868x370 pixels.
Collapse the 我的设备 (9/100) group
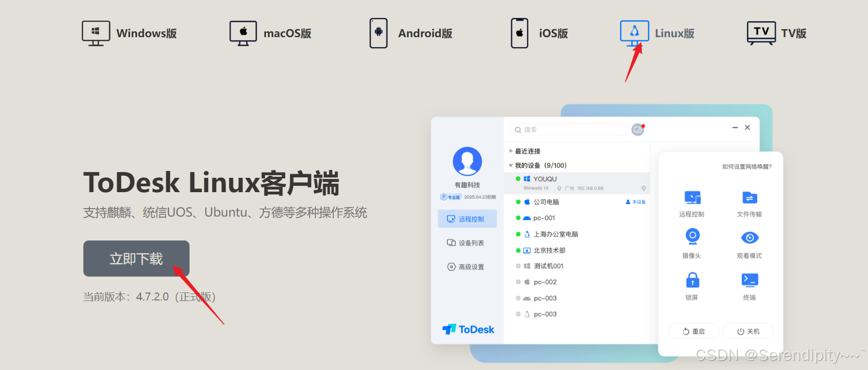pyautogui.click(x=538, y=166)
